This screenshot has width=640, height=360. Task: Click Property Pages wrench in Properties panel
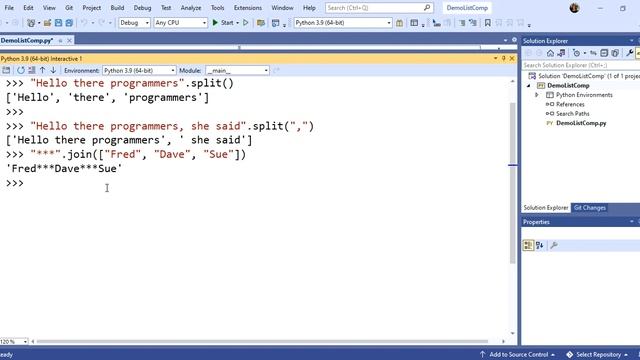pos(554,245)
